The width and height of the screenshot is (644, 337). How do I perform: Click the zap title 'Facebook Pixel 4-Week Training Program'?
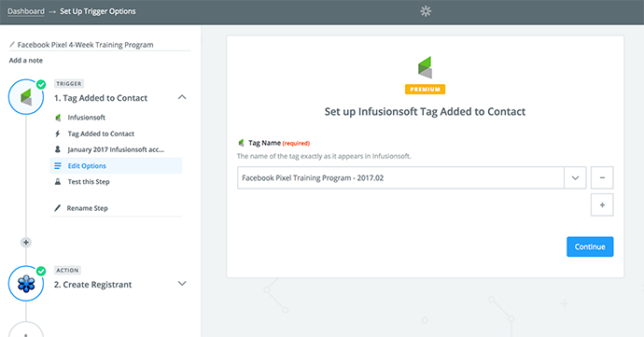pos(85,45)
